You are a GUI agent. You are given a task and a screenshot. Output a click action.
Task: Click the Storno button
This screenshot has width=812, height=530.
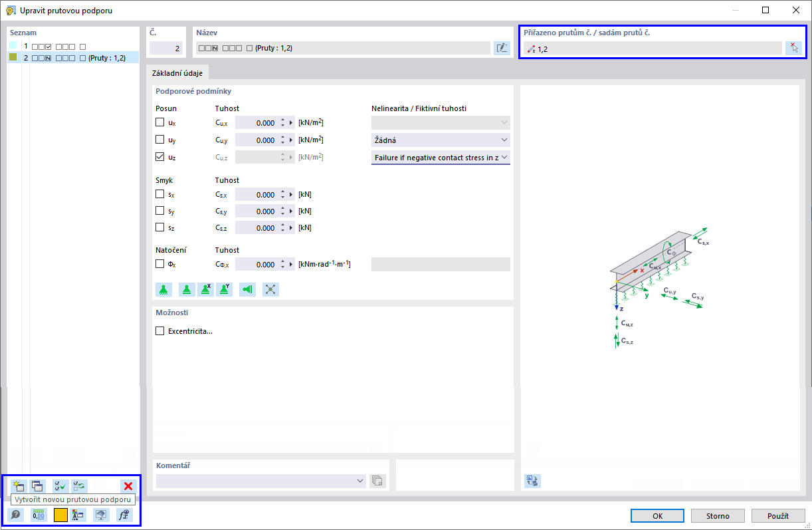click(x=718, y=515)
